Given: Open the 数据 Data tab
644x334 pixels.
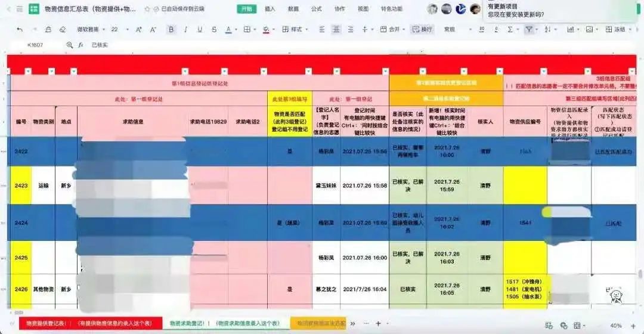Looking at the screenshot, I should (293, 8).
